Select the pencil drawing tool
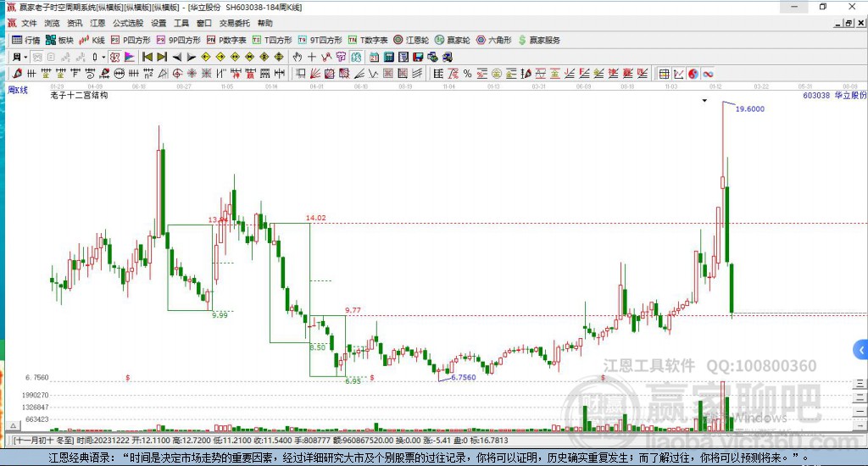 17,74
